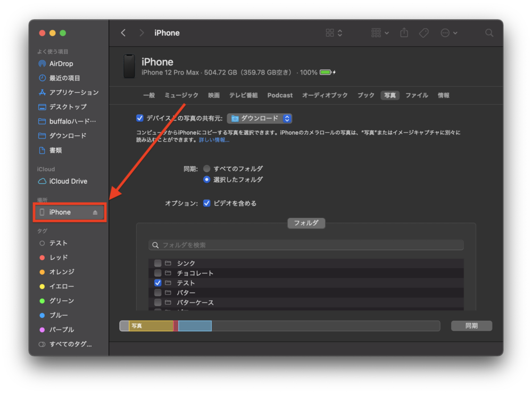The width and height of the screenshot is (532, 394).
Task: Switch to the Podcast tab
Action: (280, 95)
